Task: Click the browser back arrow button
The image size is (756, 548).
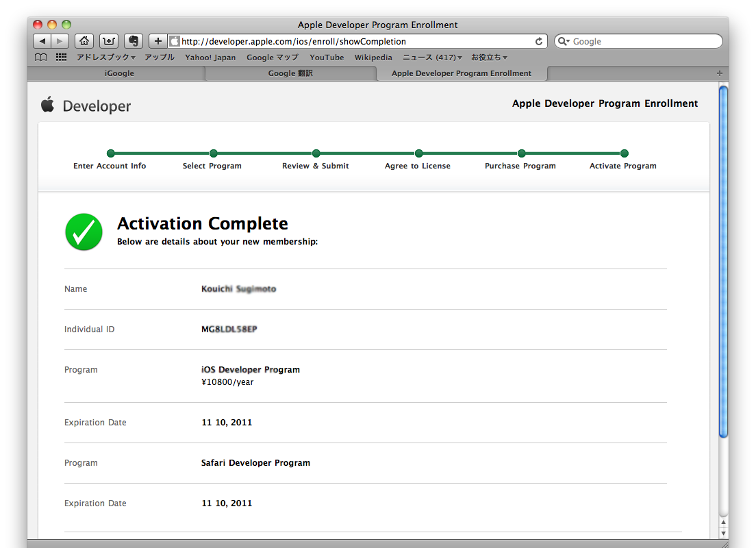Action: pos(42,41)
